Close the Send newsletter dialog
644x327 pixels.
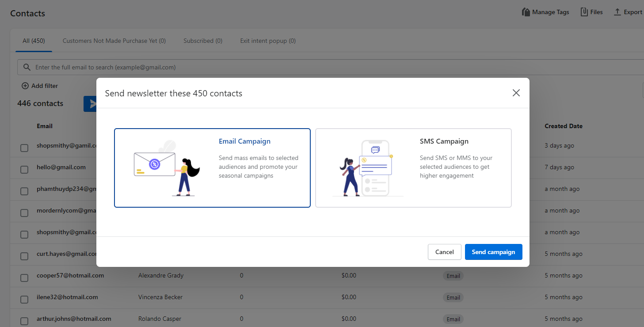click(x=516, y=93)
